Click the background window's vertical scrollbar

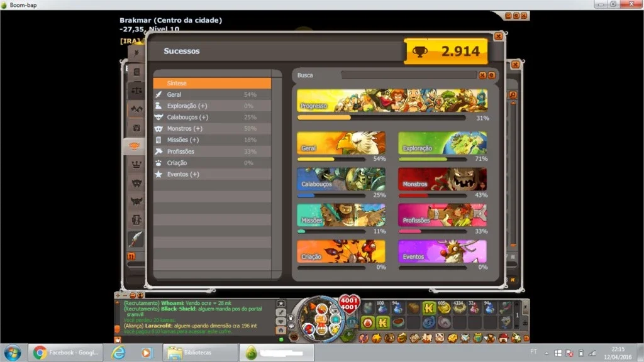coord(513,175)
